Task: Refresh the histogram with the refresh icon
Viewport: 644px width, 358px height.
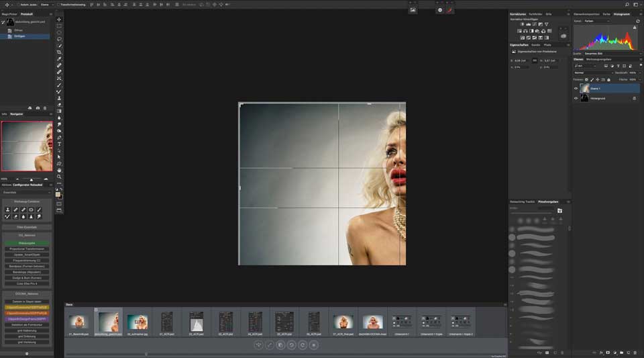Action: [x=637, y=21]
